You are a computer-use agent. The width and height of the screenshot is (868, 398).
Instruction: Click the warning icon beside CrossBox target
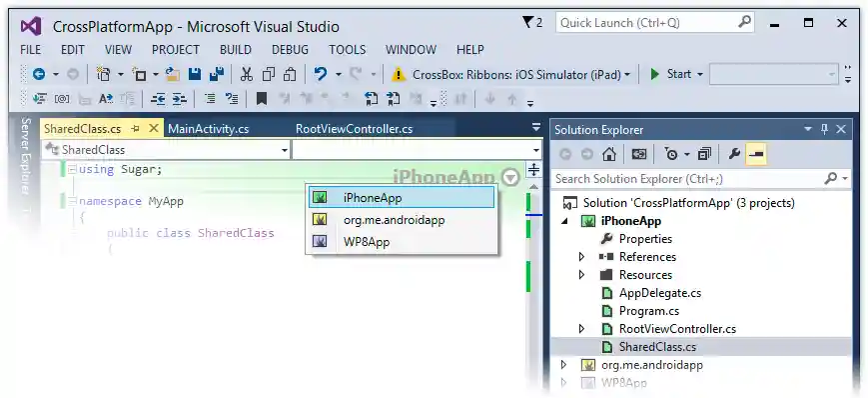[398, 74]
